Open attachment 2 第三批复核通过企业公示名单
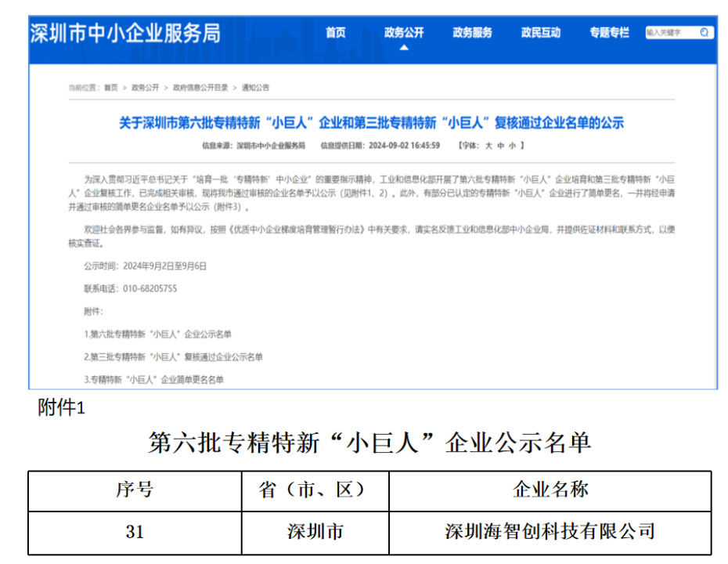Screen dimensions: 728x564 pos(173,357)
